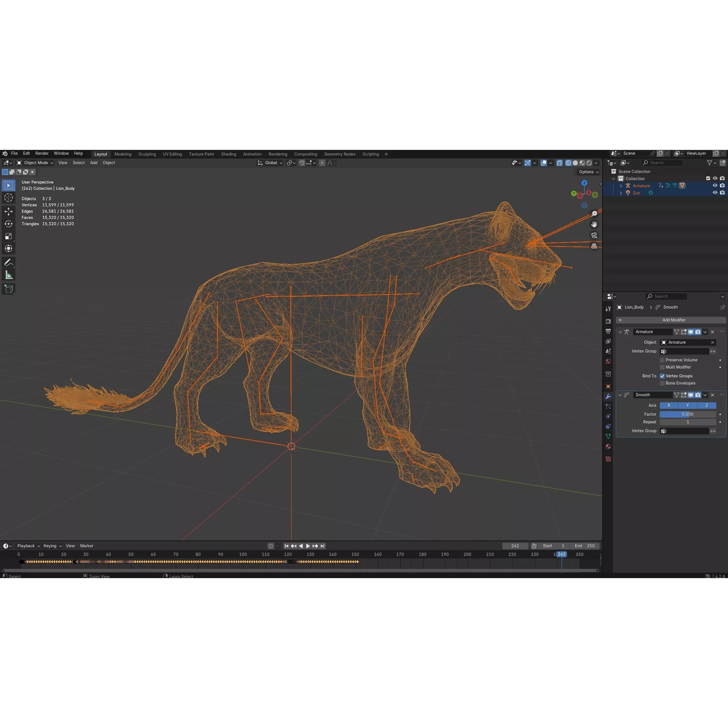
Task: Uncheck Vertex Groups under Bind To
Action: (x=662, y=376)
